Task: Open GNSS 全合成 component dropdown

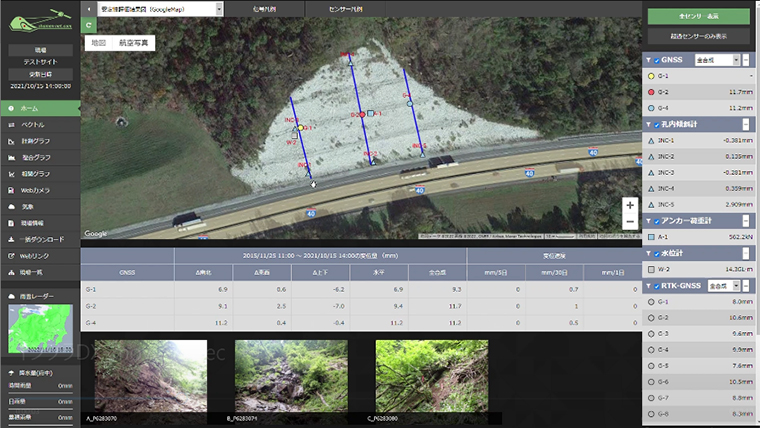Action: (717, 60)
